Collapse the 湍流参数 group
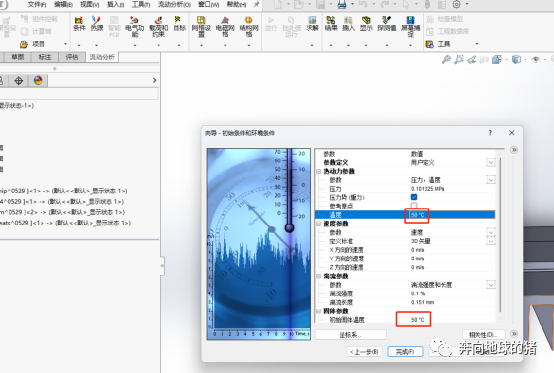Viewport: 554px width, 373px height. (x=318, y=276)
